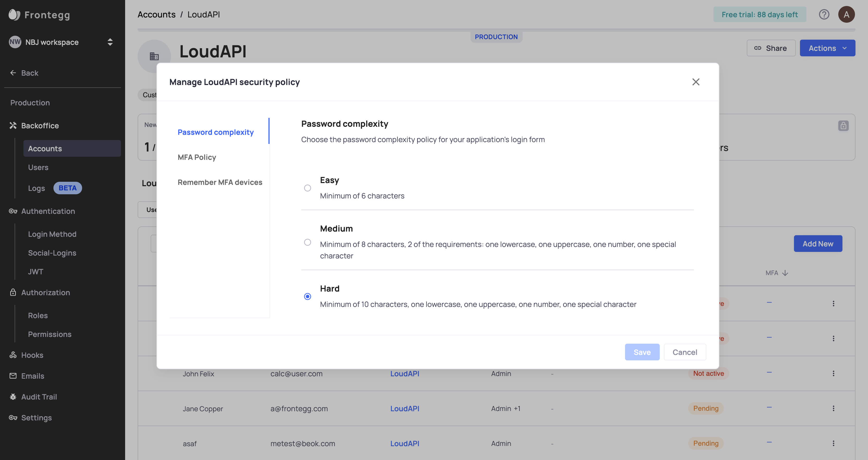Click the Frontegg logo icon
This screenshot has width=868, height=460.
point(14,15)
